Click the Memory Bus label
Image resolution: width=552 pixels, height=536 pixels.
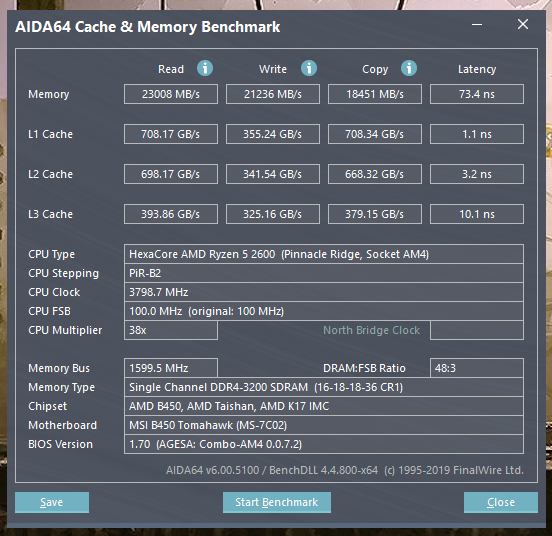pos(59,368)
